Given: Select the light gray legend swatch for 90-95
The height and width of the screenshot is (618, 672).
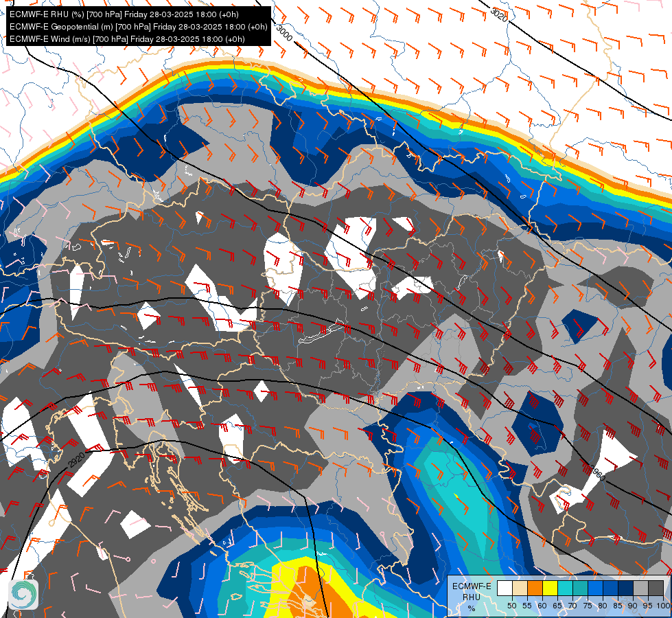Looking at the screenshot, I should pyautogui.click(x=640, y=588).
